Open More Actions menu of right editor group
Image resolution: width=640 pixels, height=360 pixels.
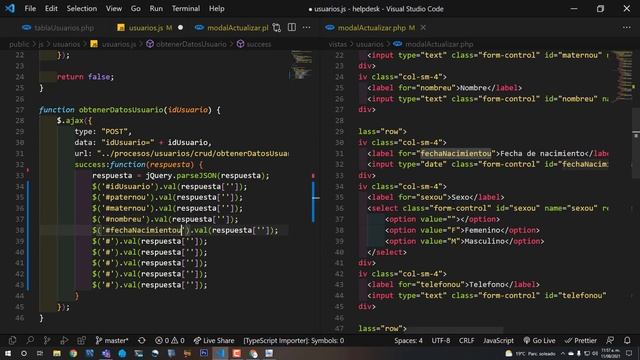[627, 27]
